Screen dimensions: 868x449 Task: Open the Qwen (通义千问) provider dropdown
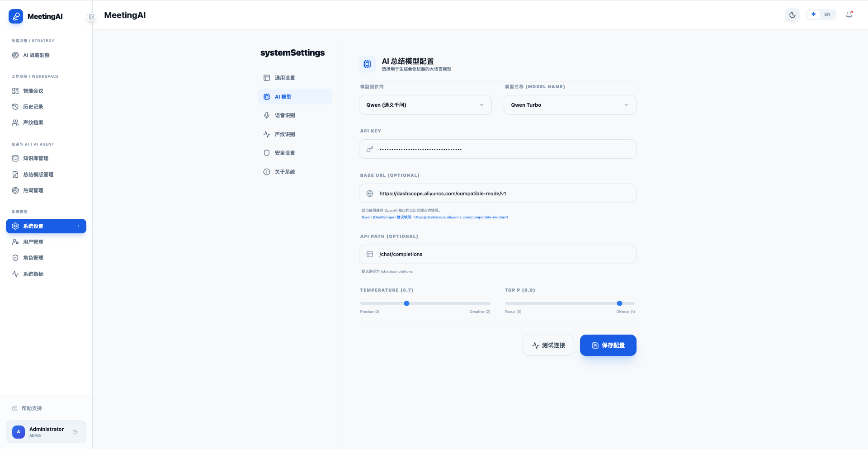pos(425,105)
